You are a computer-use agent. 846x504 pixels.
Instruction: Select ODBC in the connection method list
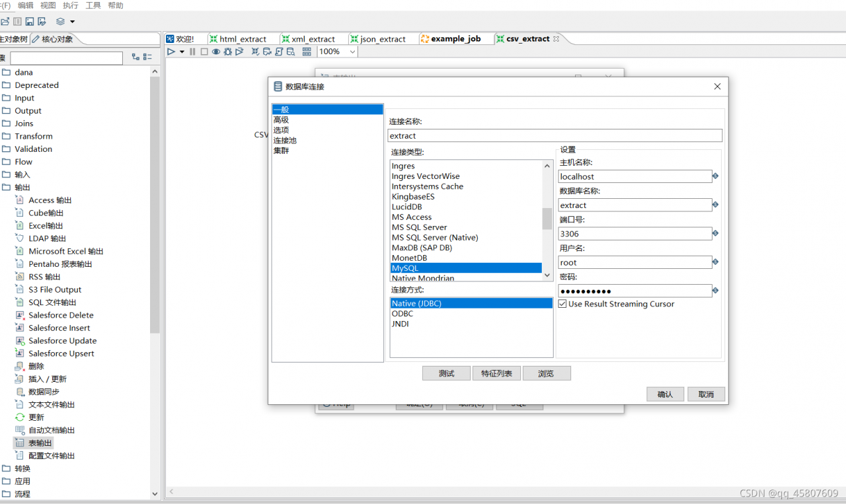coord(403,314)
